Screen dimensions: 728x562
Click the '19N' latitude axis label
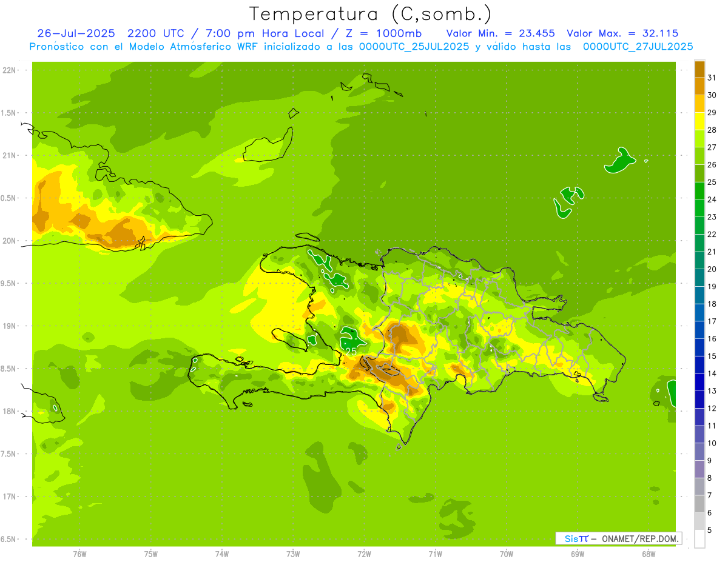[10, 326]
